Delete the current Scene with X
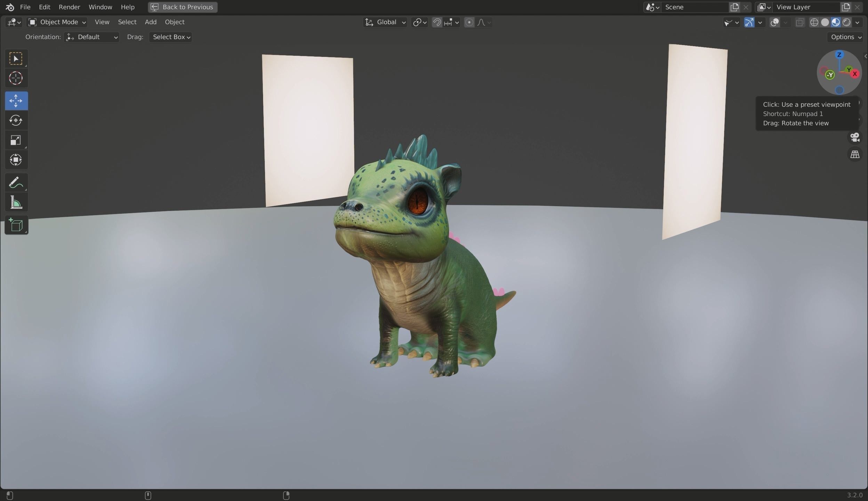This screenshot has height=501, width=868. pos(746,7)
